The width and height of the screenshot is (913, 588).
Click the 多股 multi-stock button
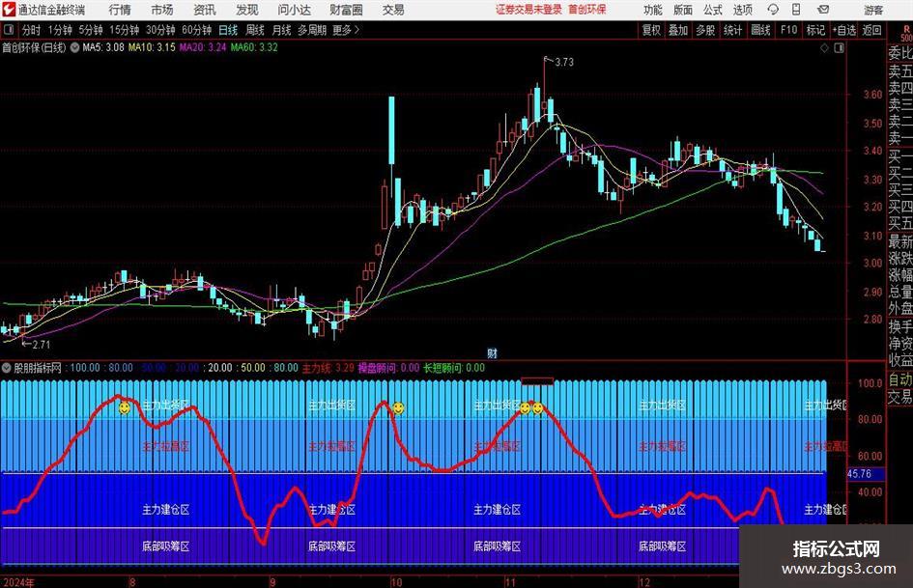pyautogui.click(x=705, y=30)
